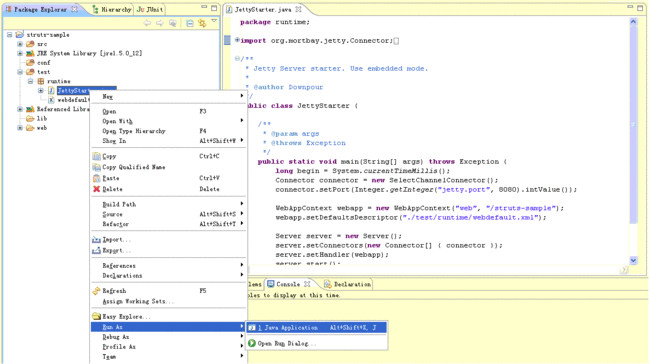
Task: Click the Collapse All icon in Package Explorer
Action: pyautogui.click(x=189, y=23)
